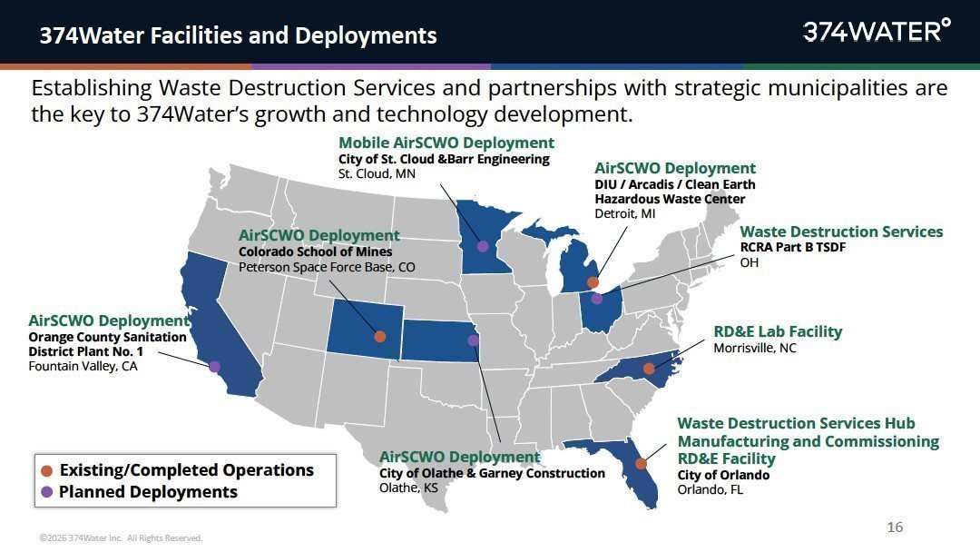Screen dimensions: 980x552
Task: Select the orange marker in Colorado
Action: coord(380,336)
